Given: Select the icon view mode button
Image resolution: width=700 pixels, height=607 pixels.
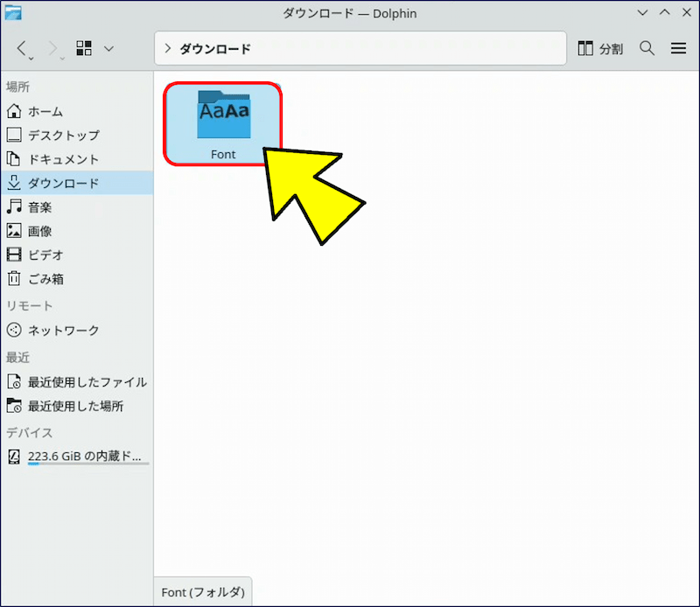Looking at the screenshot, I should [85, 49].
